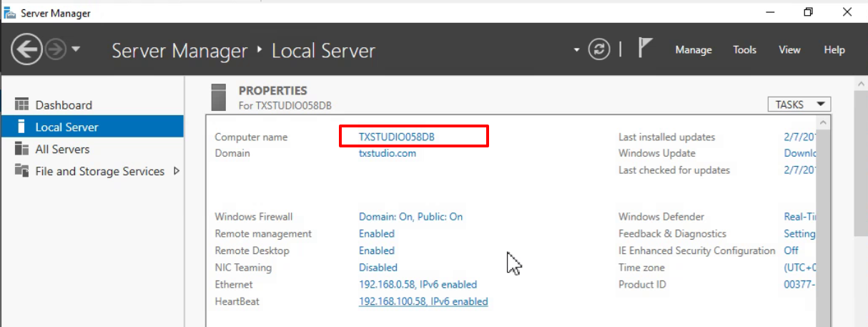Image resolution: width=868 pixels, height=327 pixels.
Task: Click the 'NIC Teaming' label
Action: [x=243, y=268]
